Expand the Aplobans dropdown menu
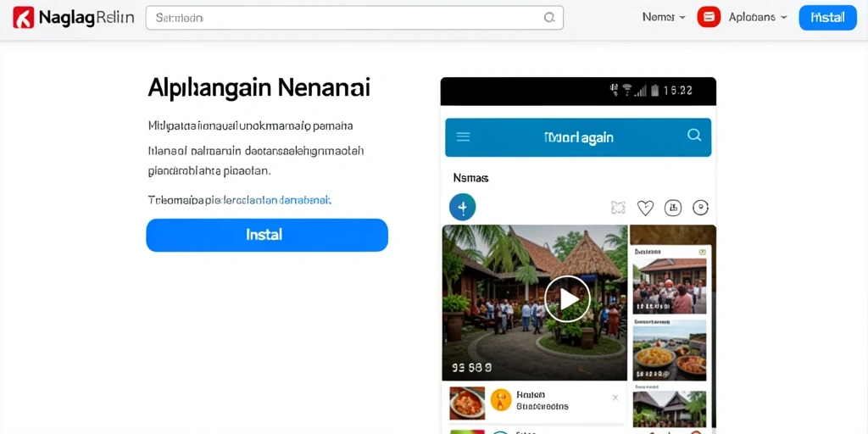This screenshot has height=434, width=868. (758, 17)
